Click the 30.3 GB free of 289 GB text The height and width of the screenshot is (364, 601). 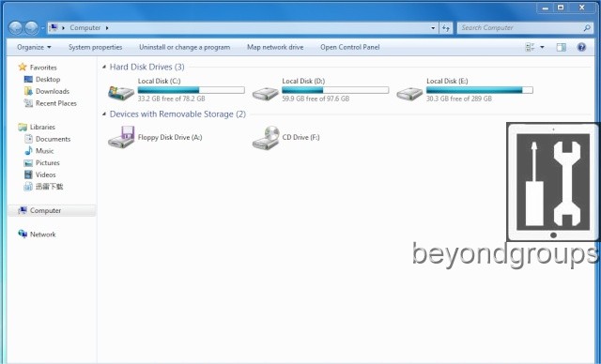[459, 99]
